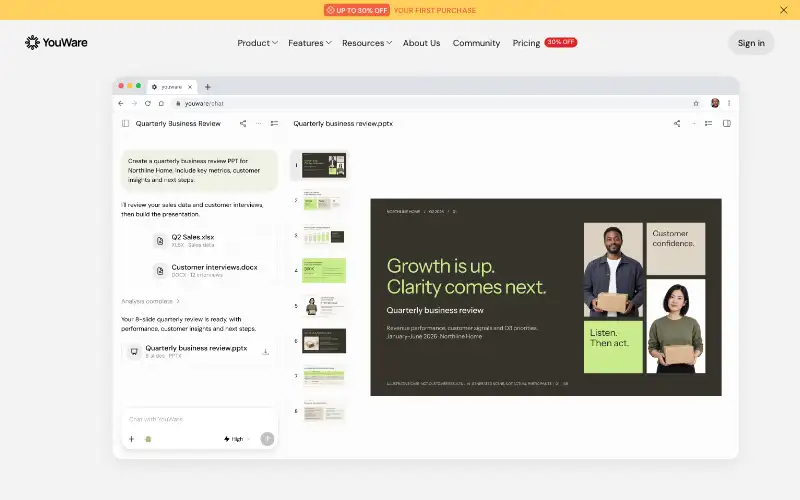Screen dimensions: 800x500
Task: Toggle the left sidebar panel icon
Action: coord(126,123)
